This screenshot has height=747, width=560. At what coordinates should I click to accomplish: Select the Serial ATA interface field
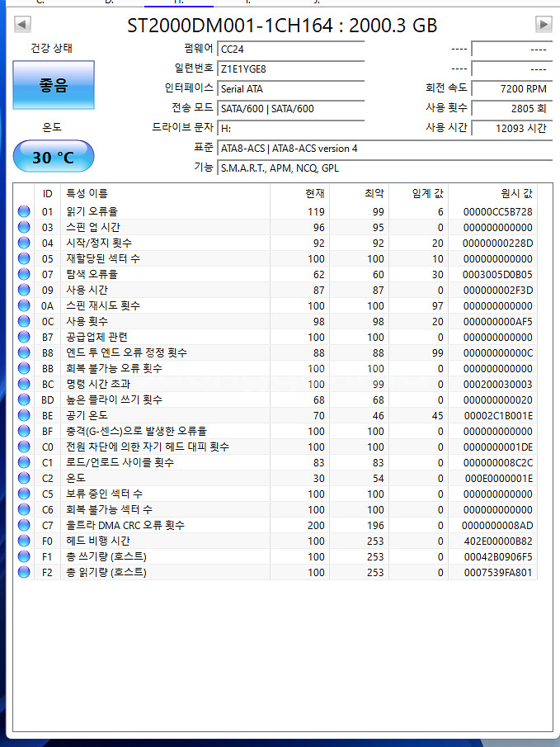[291, 89]
